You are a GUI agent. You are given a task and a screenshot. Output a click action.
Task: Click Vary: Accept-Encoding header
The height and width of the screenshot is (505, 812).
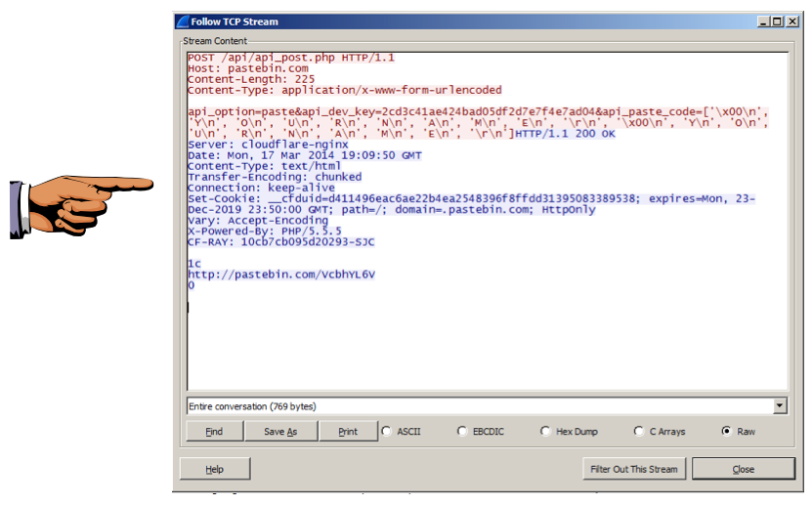coord(258,221)
